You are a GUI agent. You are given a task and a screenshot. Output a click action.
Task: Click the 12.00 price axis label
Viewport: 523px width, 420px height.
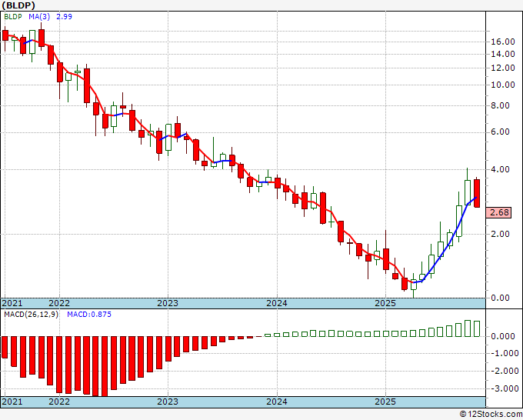click(503, 68)
